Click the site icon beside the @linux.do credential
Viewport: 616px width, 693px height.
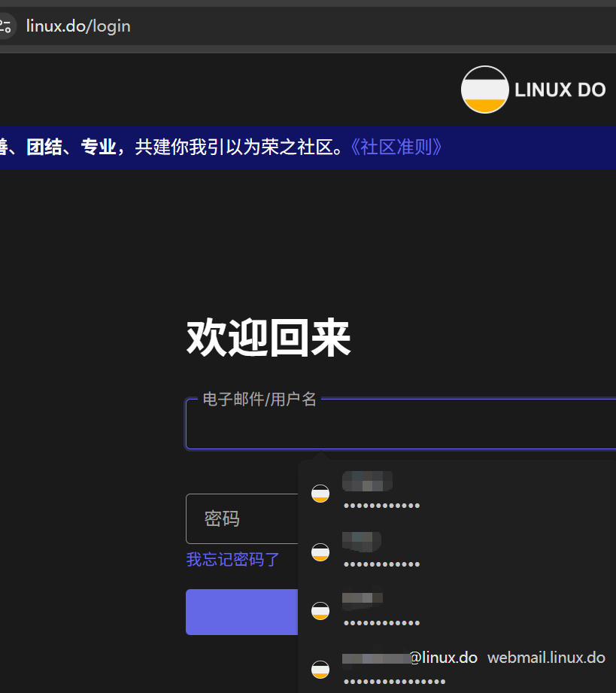(320, 669)
